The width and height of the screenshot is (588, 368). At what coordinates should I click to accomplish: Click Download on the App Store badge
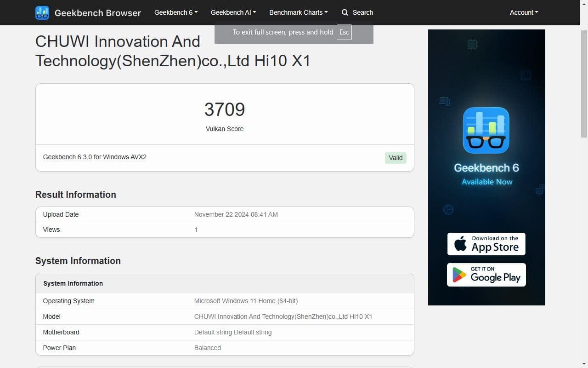click(x=486, y=244)
